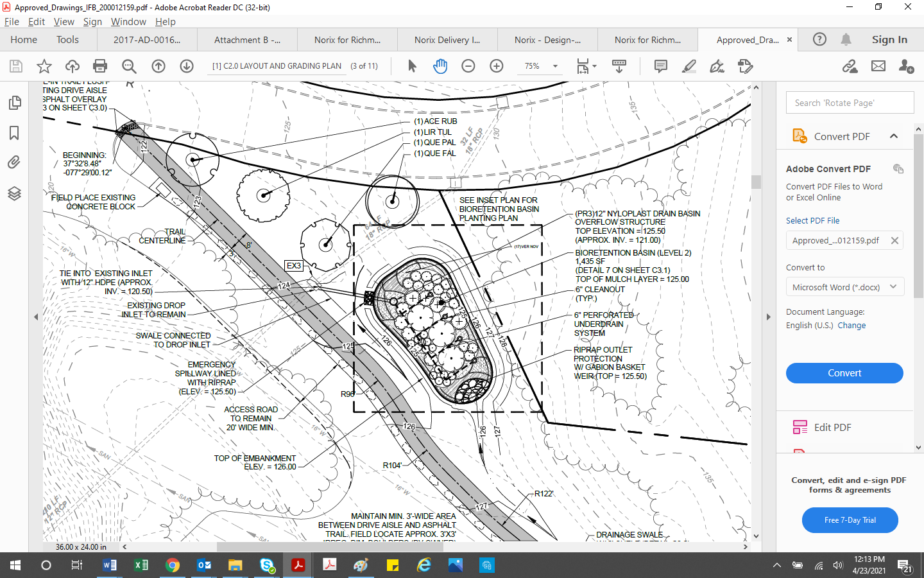Click the Print file icon

100,66
